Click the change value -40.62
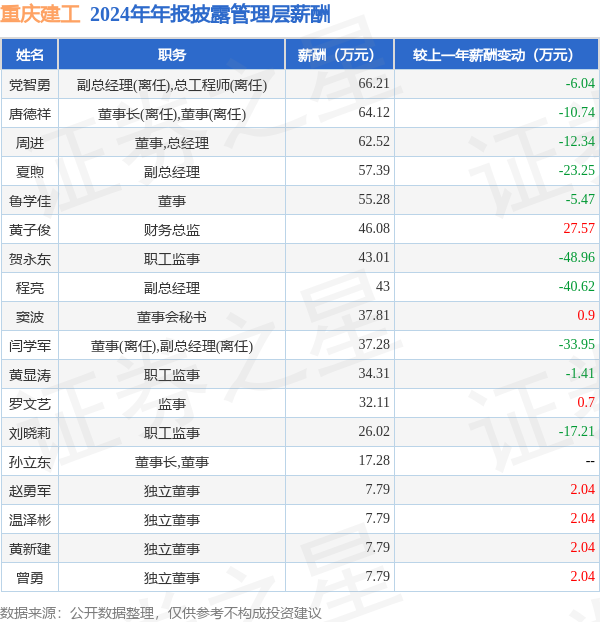600x622 pixels. pyautogui.click(x=577, y=286)
